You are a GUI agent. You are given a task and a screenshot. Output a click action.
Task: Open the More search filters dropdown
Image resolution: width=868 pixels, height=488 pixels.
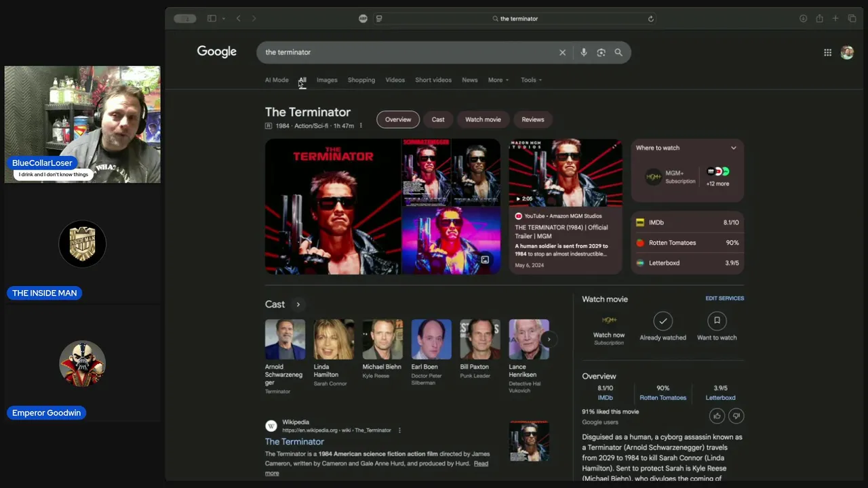[498, 80]
